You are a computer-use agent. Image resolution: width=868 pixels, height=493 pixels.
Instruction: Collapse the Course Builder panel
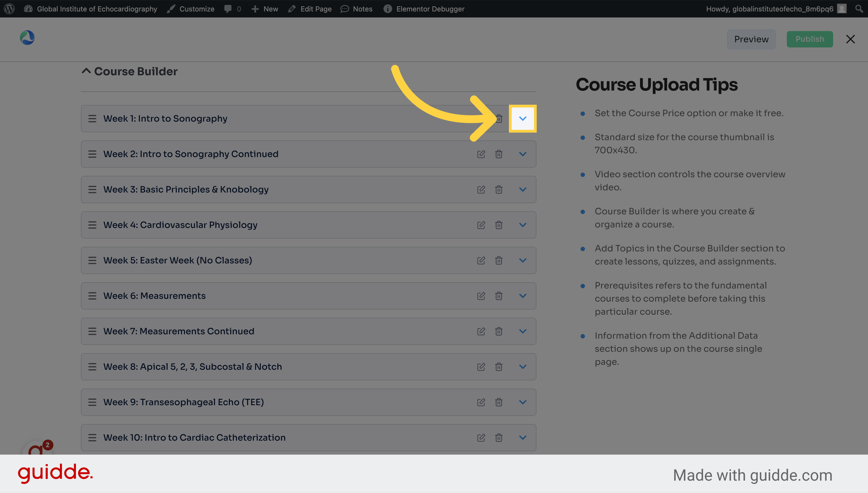click(x=85, y=70)
